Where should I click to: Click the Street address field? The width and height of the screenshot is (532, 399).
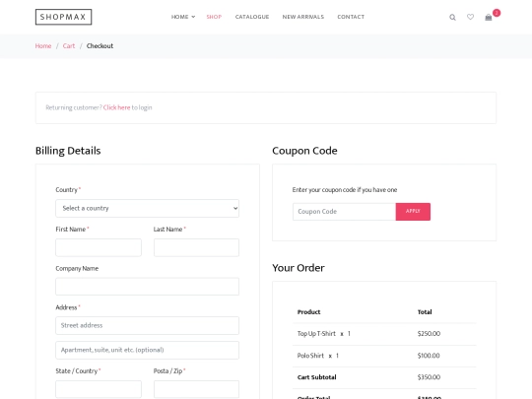[x=147, y=325]
